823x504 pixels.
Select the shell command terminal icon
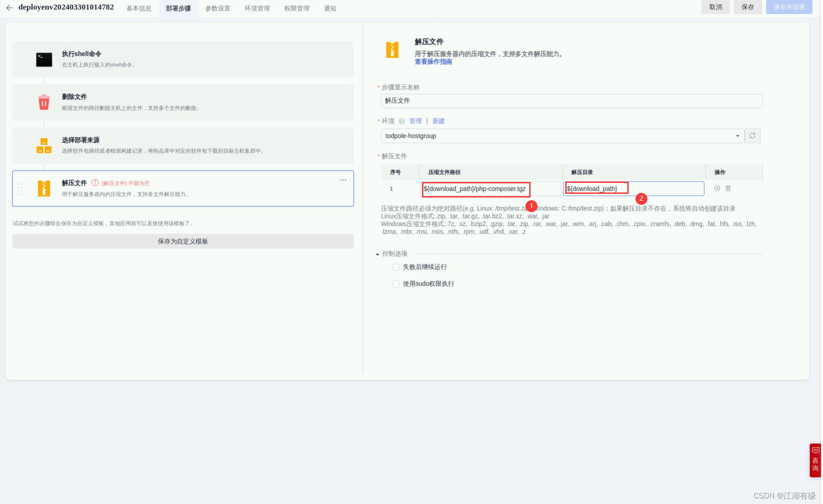[44, 59]
